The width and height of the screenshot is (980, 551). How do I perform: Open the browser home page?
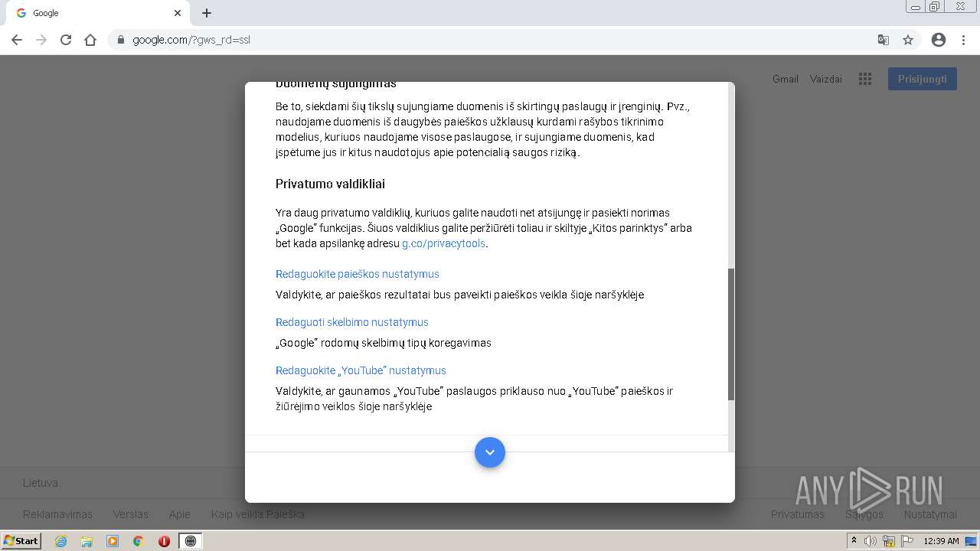click(90, 40)
